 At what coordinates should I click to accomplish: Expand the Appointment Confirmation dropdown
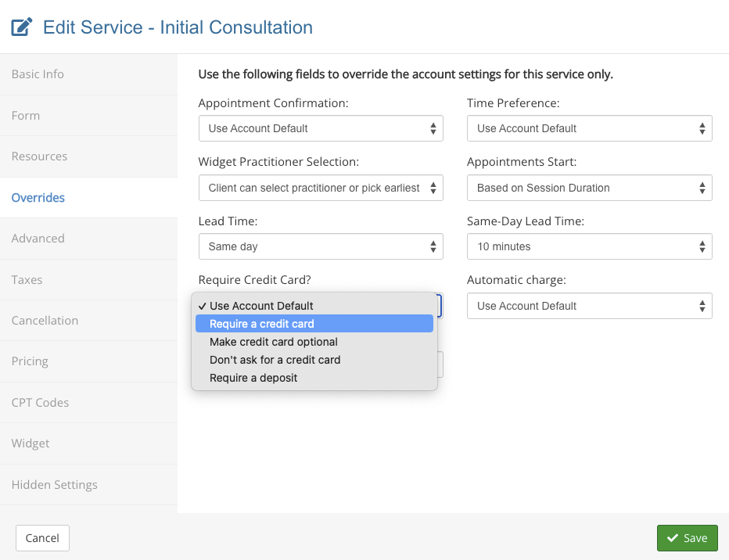tap(321, 128)
